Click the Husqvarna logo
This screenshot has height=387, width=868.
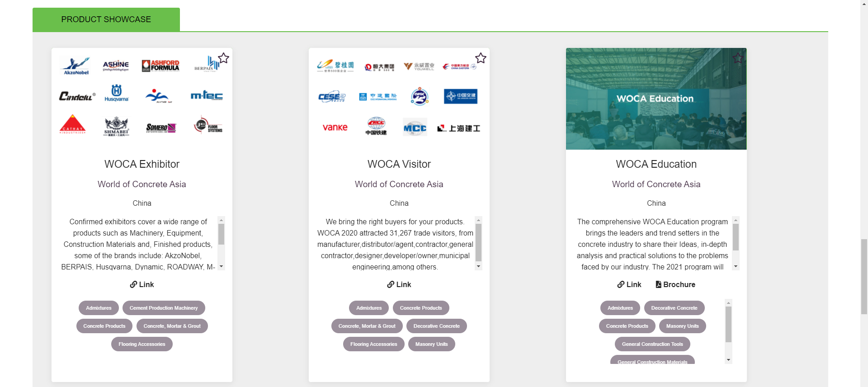pyautogui.click(x=117, y=93)
